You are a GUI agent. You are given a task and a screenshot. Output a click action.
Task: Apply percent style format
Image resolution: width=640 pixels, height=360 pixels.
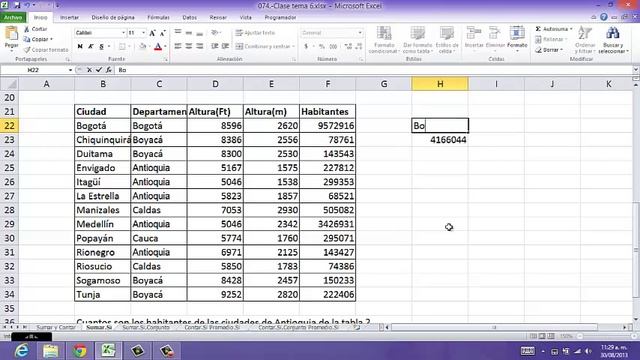(322, 47)
